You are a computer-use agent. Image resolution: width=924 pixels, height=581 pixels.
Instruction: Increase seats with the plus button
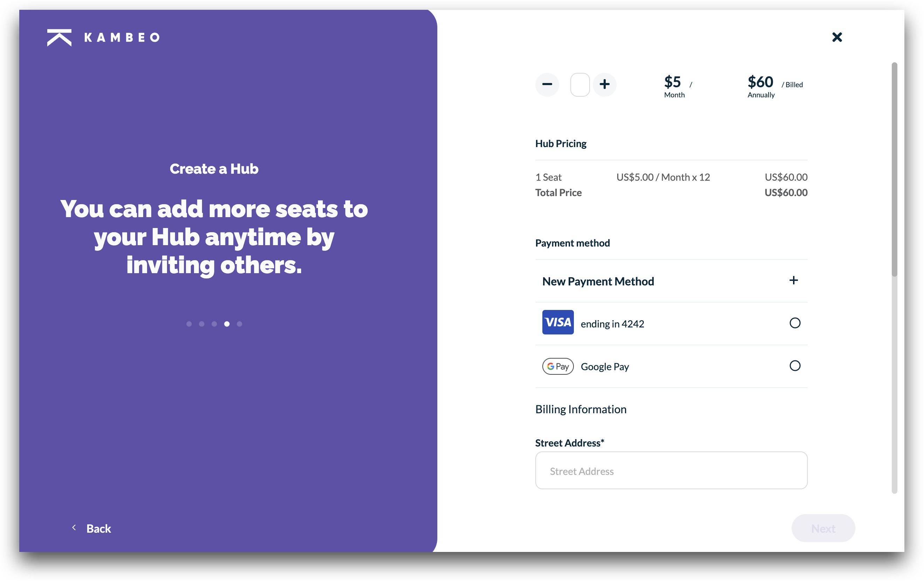click(605, 84)
